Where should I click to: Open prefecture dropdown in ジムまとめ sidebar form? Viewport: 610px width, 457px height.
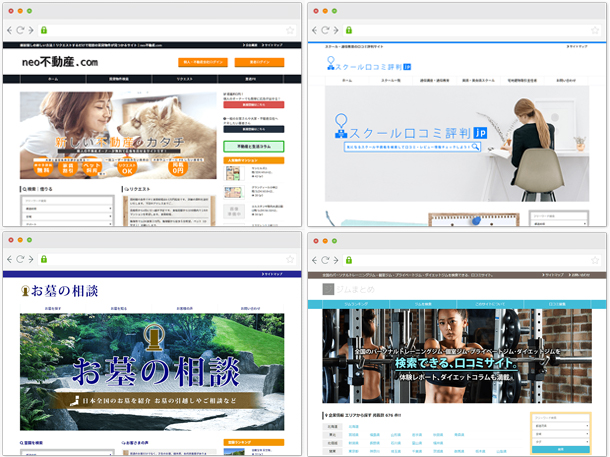pos(561,426)
